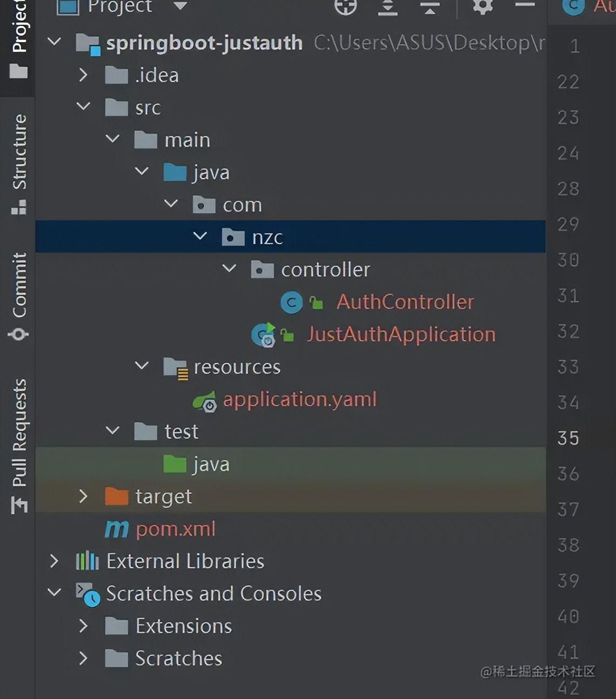Collapse the controller package chevron

click(x=229, y=269)
